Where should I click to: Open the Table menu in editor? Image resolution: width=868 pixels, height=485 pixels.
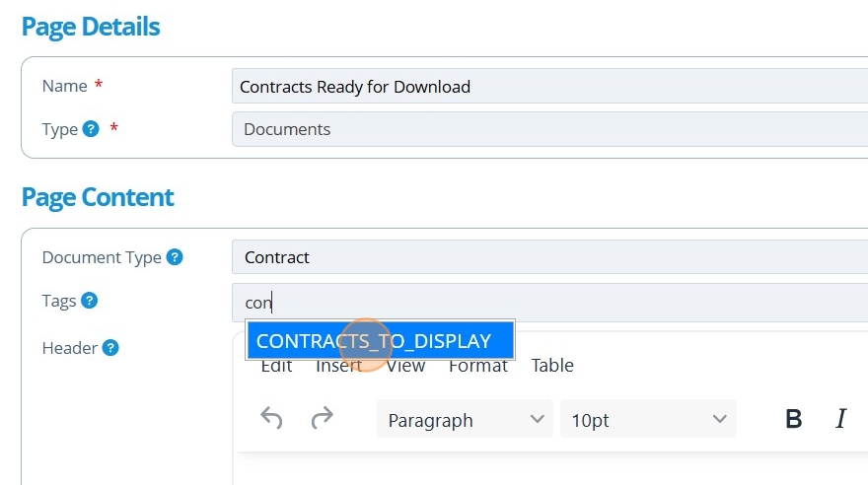(552, 366)
